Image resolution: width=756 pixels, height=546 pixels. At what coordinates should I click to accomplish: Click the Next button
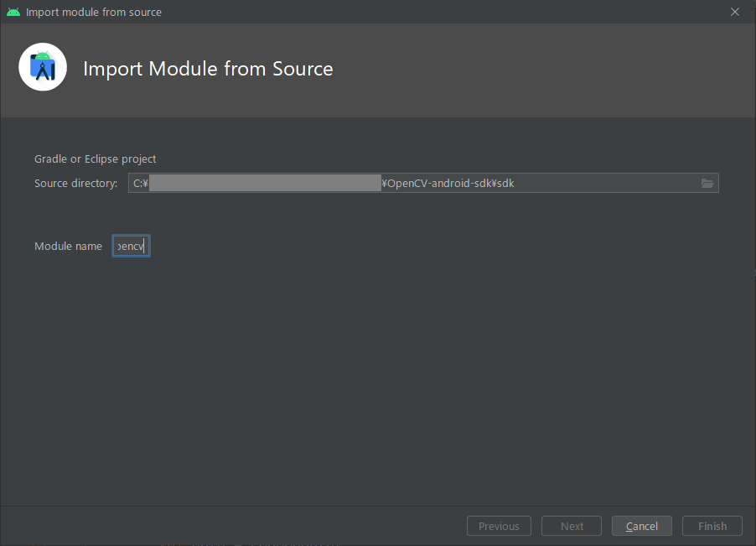pyautogui.click(x=571, y=526)
